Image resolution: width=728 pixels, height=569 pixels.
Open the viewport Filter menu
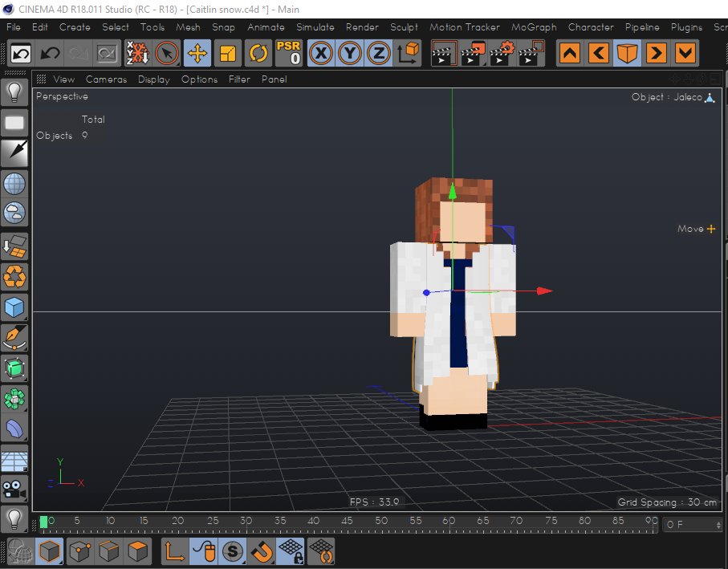tap(239, 79)
